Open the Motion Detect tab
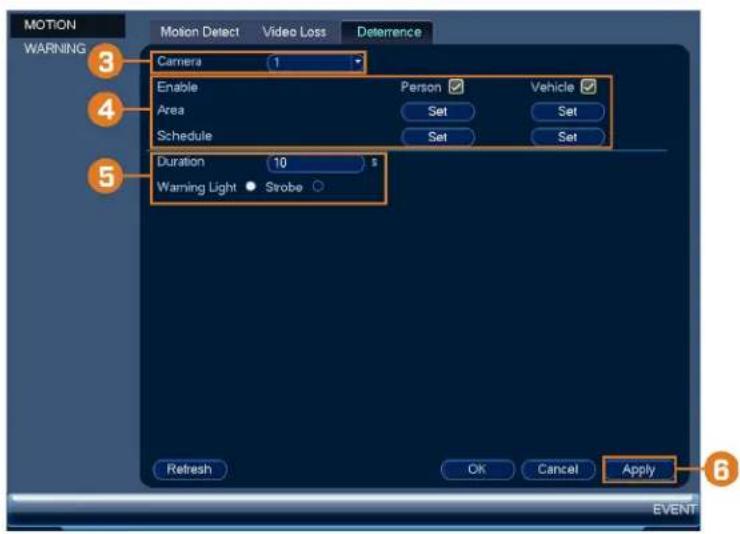Viewport: 740px width, 534px height. 199,32
